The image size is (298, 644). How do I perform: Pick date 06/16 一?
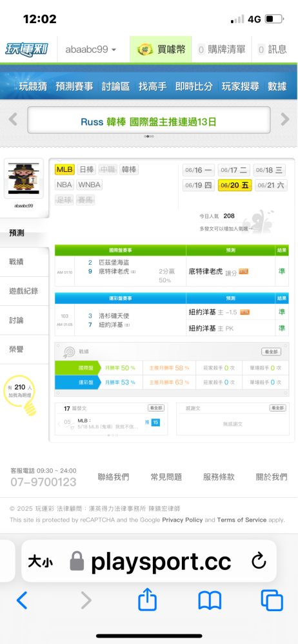coord(199,170)
